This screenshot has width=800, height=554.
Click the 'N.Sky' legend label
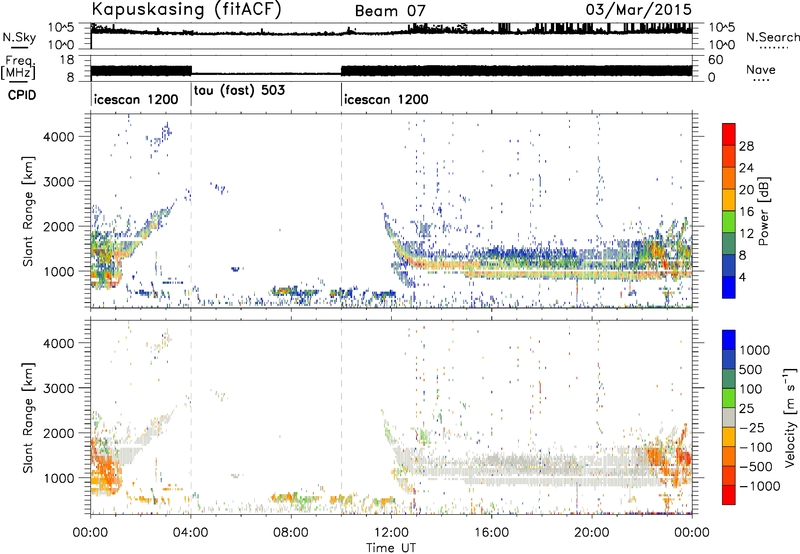point(19,37)
